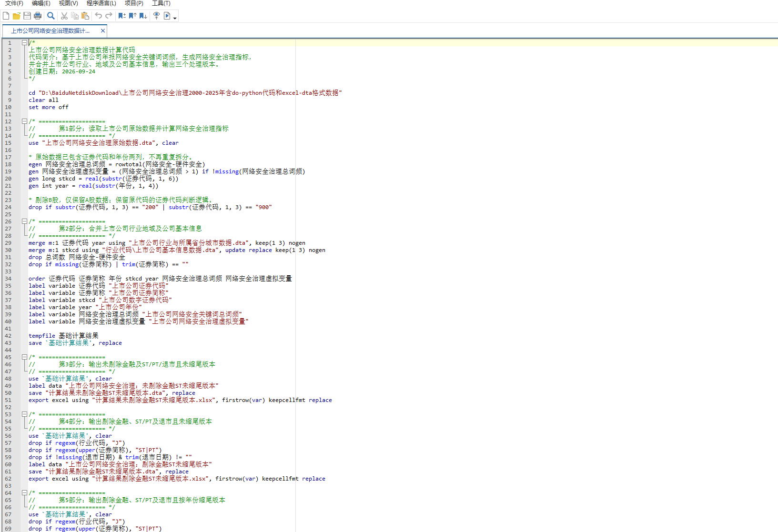Jump to next bookmark
778x532 pixels.
(143, 16)
